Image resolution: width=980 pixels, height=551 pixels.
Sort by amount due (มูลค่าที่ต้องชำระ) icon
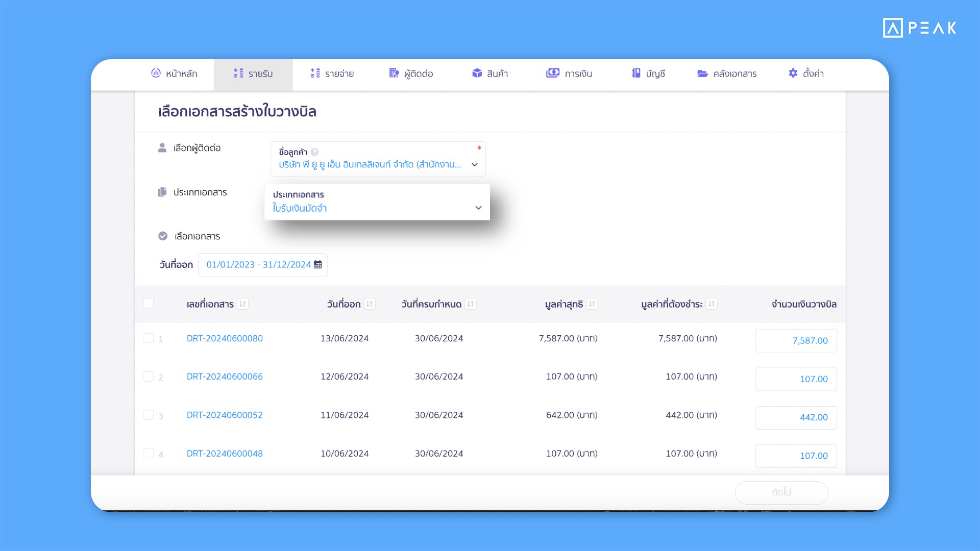point(712,304)
